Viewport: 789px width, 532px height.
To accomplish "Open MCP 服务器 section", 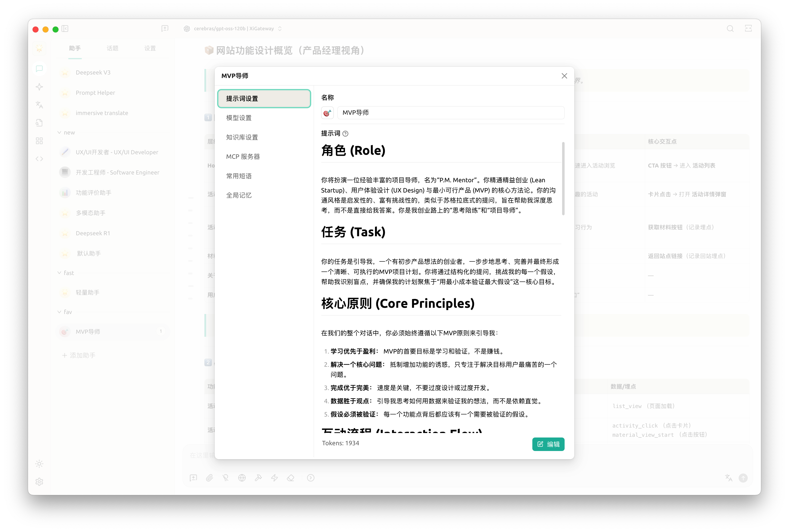I will [x=264, y=156].
